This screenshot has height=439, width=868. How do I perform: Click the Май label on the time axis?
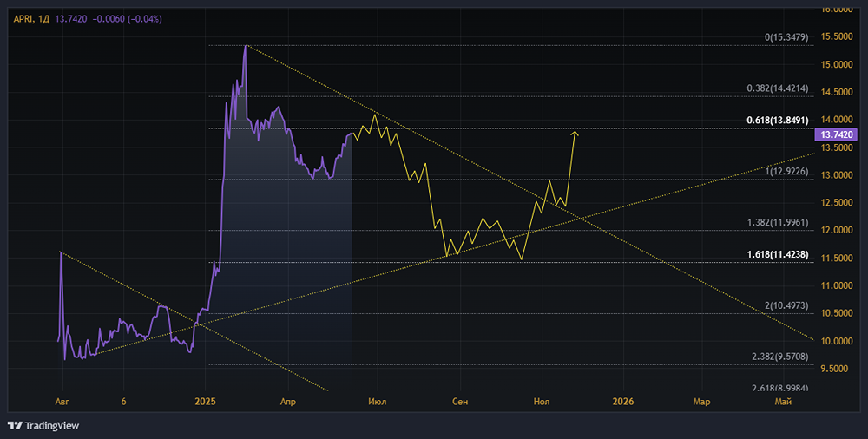[x=783, y=402]
